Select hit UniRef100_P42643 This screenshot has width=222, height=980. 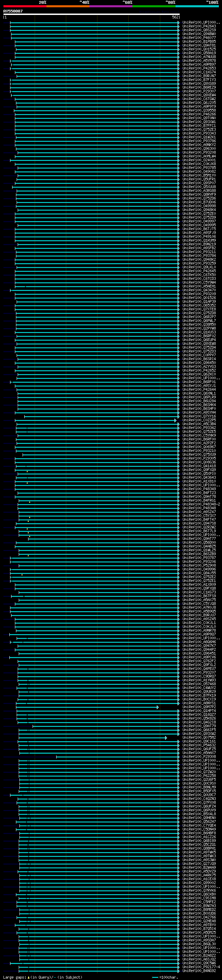click(x=199, y=26)
